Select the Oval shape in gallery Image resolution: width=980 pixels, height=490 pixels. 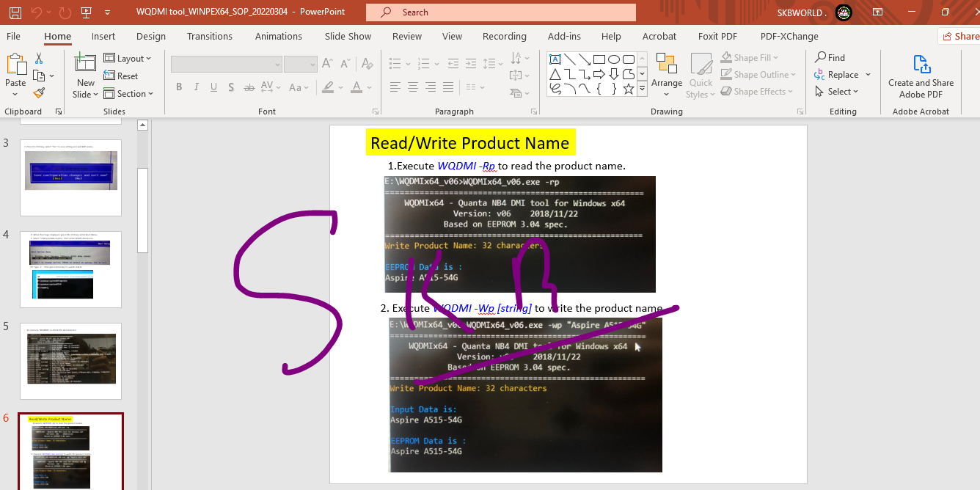pyautogui.click(x=614, y=59)
